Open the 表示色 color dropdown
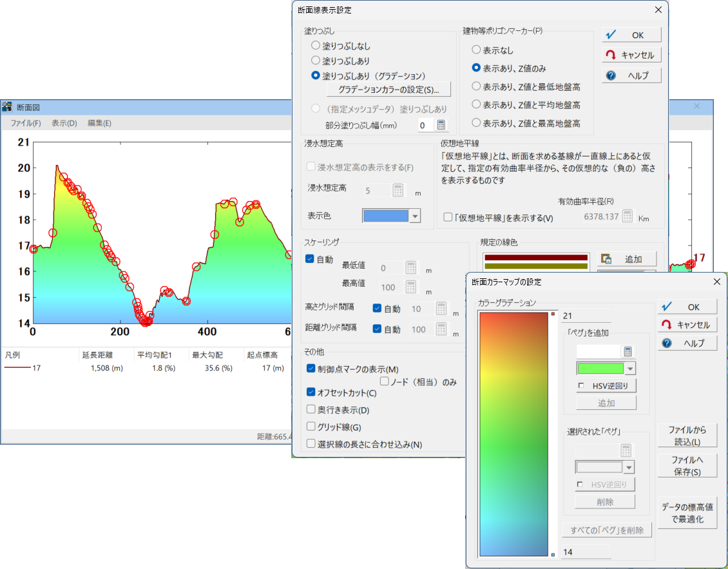Screen dimensions: 728x569 415,216
